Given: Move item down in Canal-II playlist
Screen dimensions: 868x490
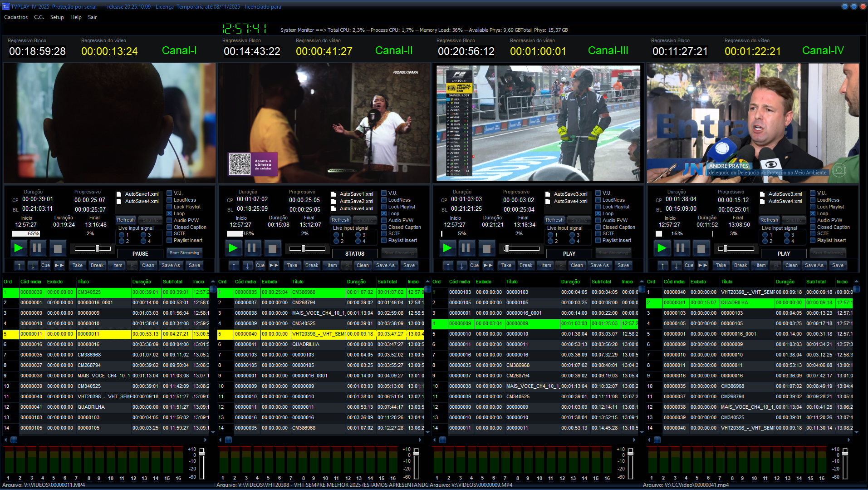Looking at the screenshot, I should tap(247, 265).
